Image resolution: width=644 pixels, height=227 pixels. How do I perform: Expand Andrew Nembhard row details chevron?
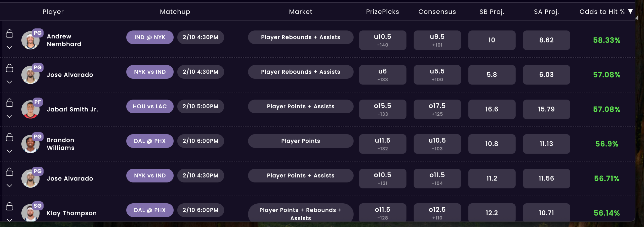[x=10, y=47]
